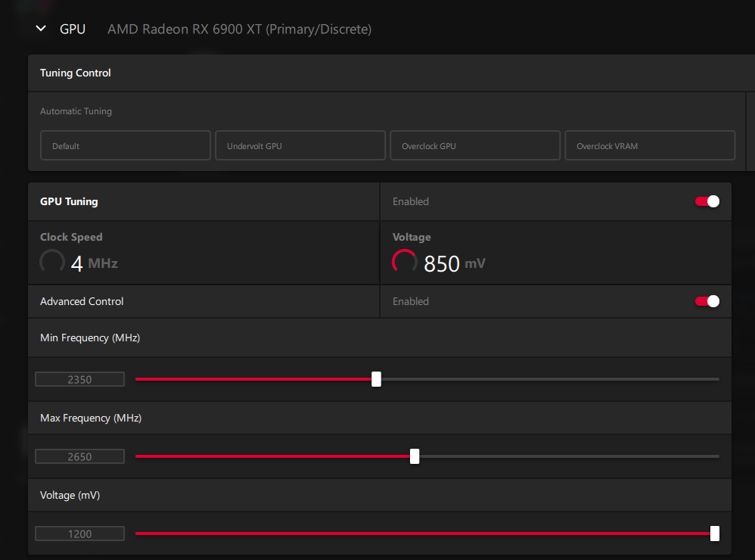Screen dimensions: 755x560
Task: Edit the Voltage mV value field
Action: pyautogui.click(x=79, y=534)
